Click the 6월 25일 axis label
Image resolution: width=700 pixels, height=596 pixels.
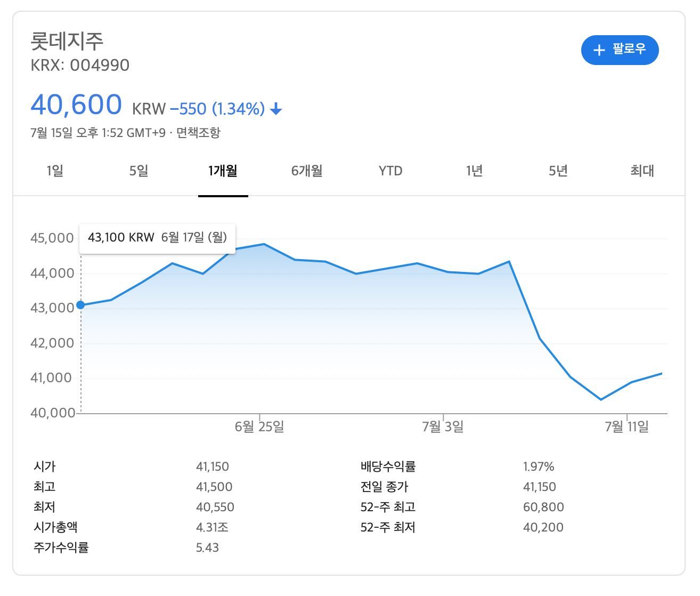[x=259, y=426]
